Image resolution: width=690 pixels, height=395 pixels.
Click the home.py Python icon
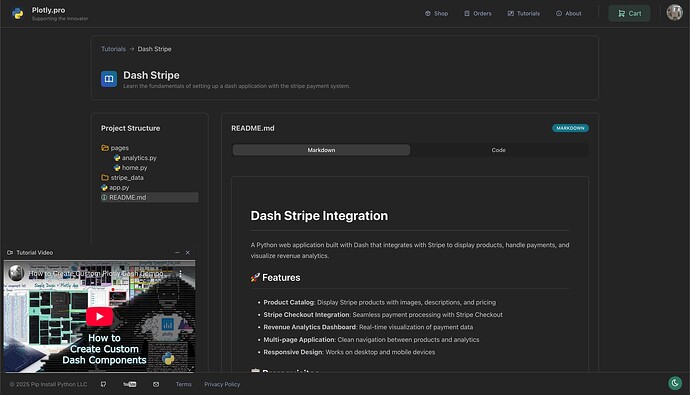[x=117, y=168]
